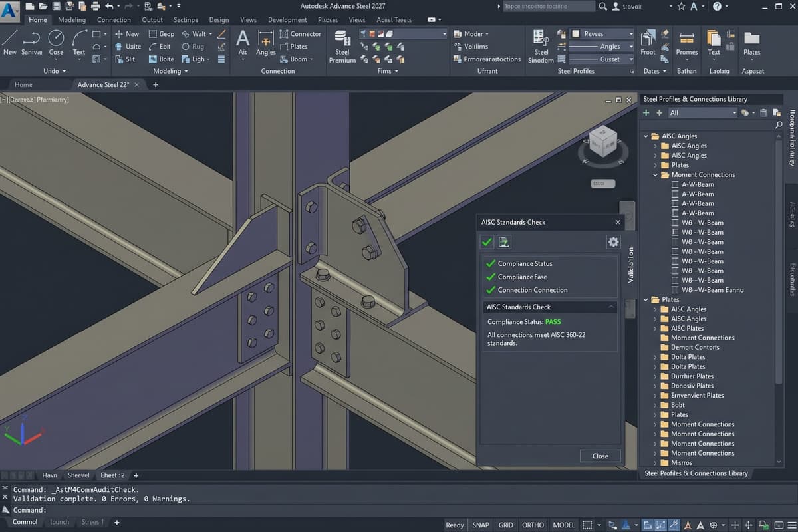Open the All filter dropdown in library
Screen dimensions: 798x532
point(703,113)
